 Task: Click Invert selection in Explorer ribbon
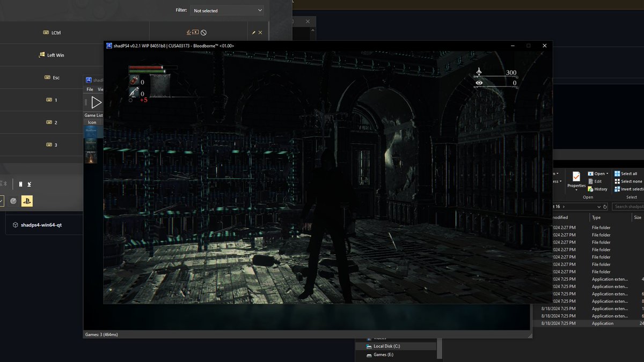pos(628,189)
